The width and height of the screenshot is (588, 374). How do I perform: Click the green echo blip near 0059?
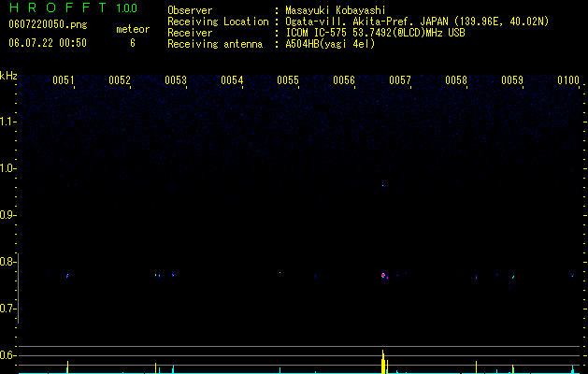tap(513, 277)
